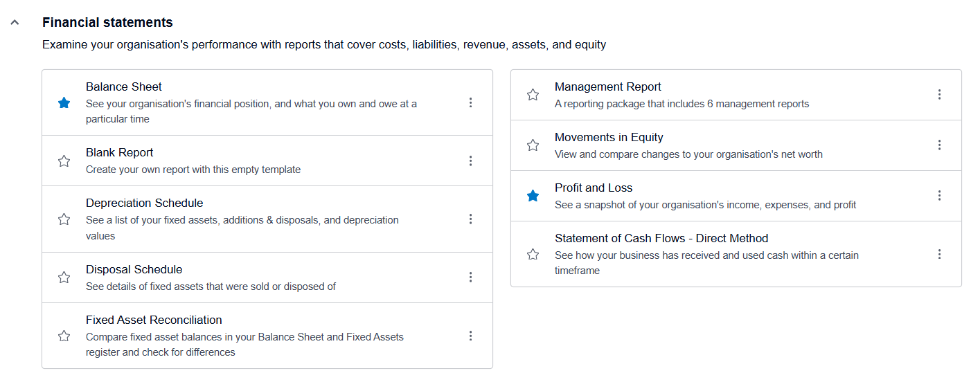Collapse the Financial statements section
The image size is (980, 382).
coord(15,23)
